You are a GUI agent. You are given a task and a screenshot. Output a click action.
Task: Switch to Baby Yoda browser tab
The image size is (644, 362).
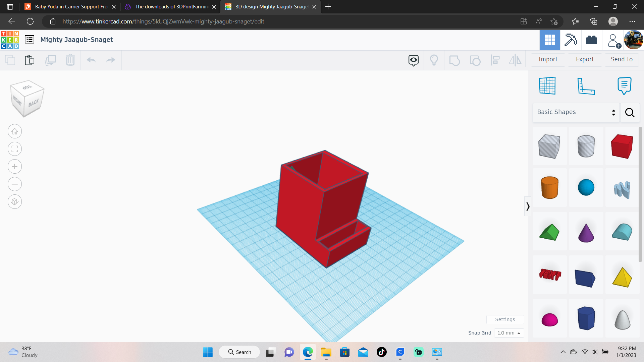click(70, 7)
